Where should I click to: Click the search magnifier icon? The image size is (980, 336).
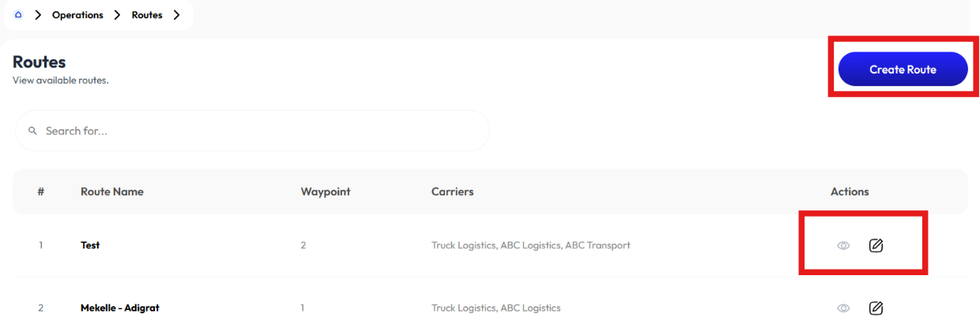coord(32,130)
